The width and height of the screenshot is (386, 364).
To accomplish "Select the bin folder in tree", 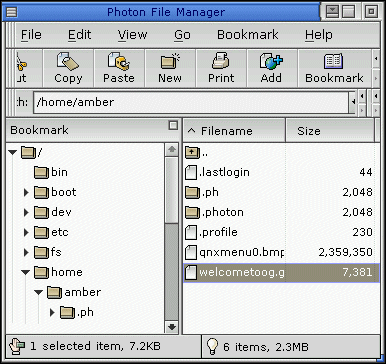I will tap(51, 172).
